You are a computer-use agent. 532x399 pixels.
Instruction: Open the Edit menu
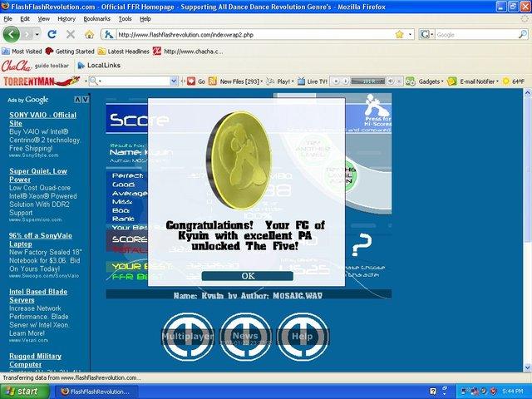[25, 19]
